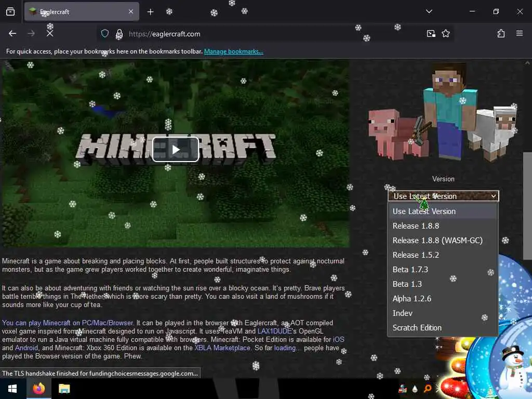
Task: Click the forward navigation arrow
Action: 31,34
